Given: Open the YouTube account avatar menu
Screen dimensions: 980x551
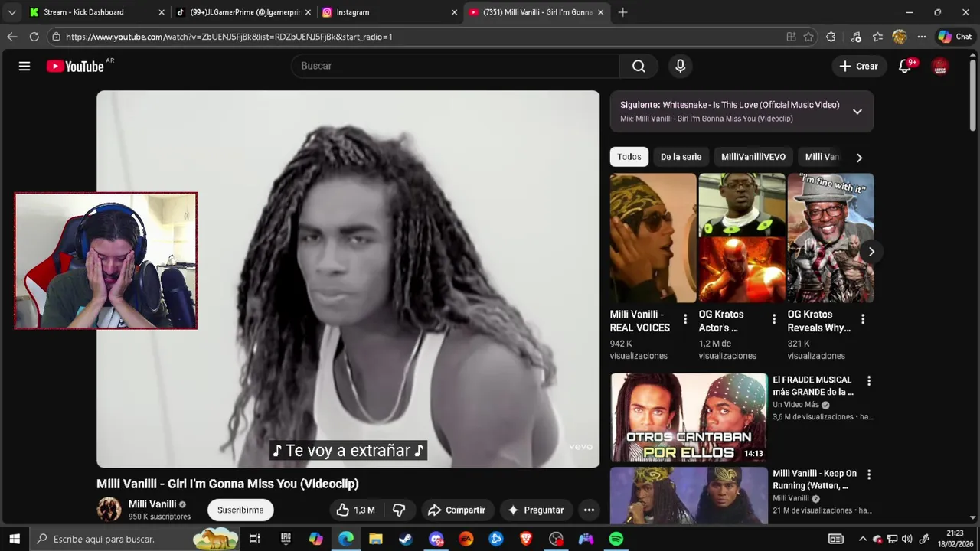Looking at the screenshot, I should (x=940, y=67).
